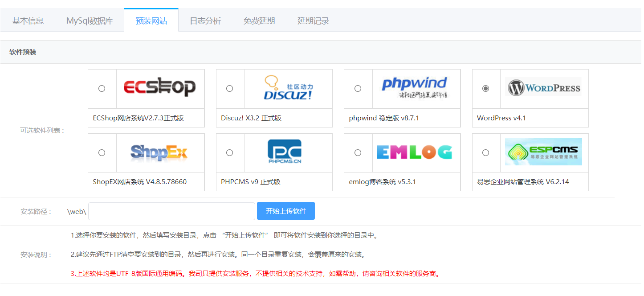Click the \web\ path prefix text
644x296 pixels.
(x=77, y=211)
